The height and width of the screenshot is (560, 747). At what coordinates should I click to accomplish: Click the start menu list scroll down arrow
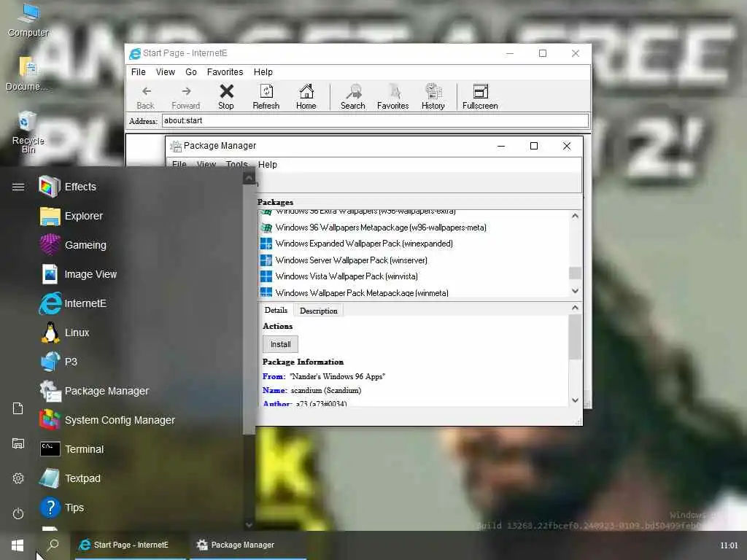(x=249, y=525)
